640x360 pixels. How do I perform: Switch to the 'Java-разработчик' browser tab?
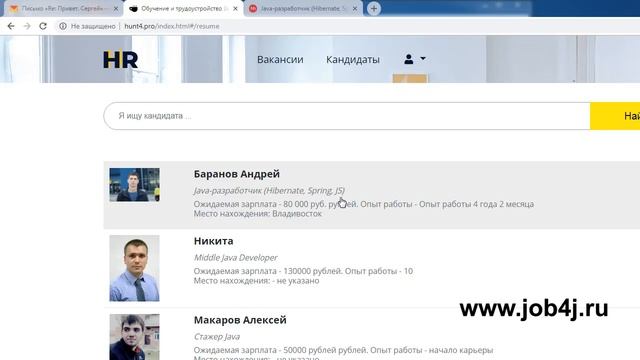click(303, 9)
